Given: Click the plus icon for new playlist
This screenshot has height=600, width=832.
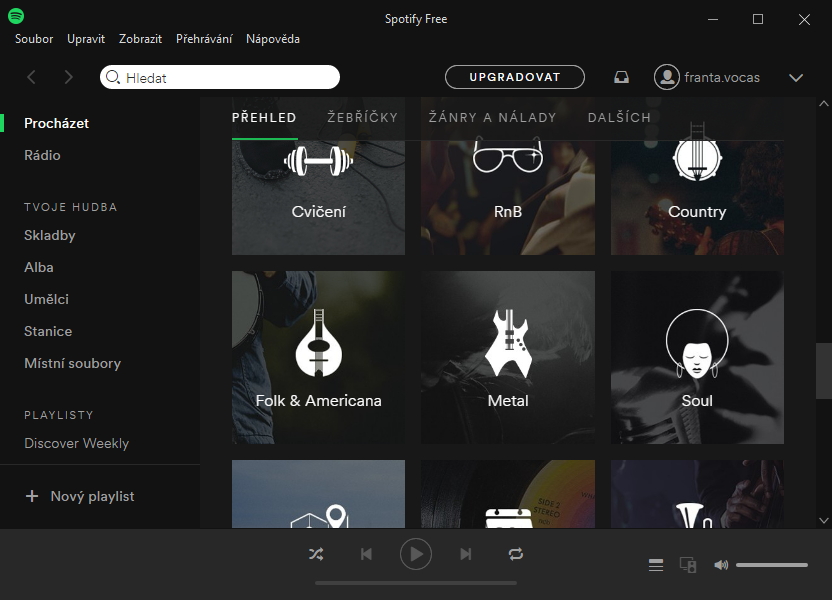Looking at the screenshot, I should 32,496.
